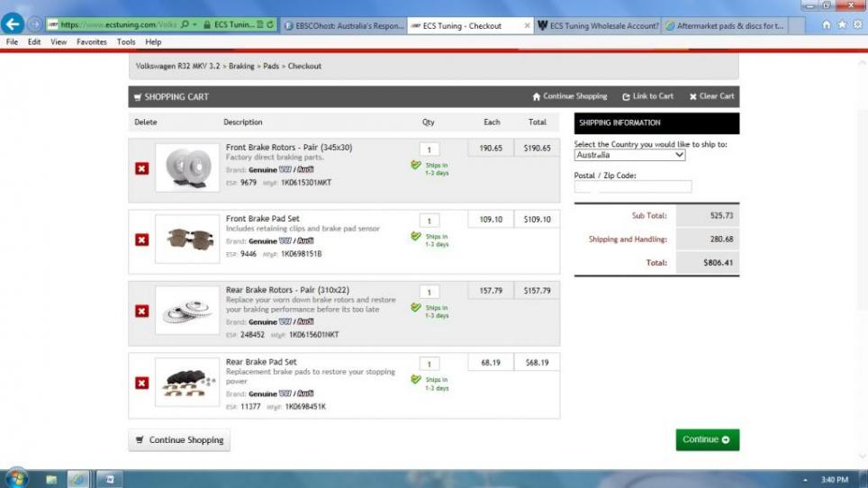Open the Help menu
Image resolution: width=868 pixels, height=488 pixels.
click(153, 42)
